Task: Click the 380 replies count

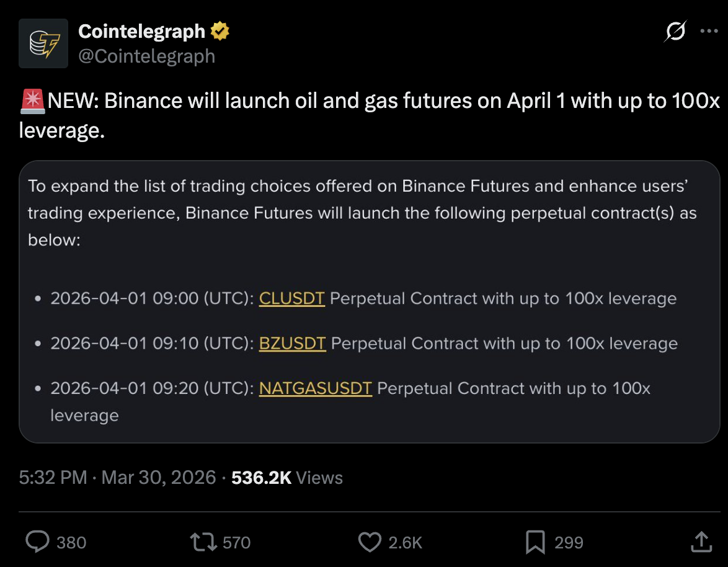Action: [71, 543]
